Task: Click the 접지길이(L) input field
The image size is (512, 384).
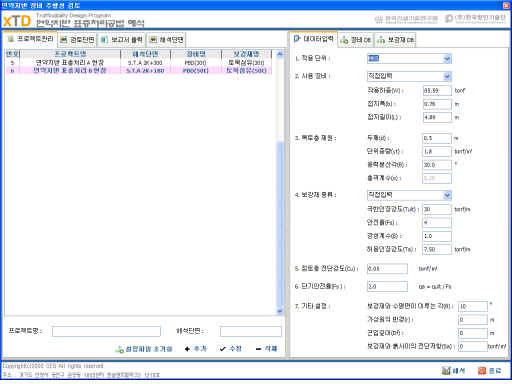Action: [x=437, y=117]
